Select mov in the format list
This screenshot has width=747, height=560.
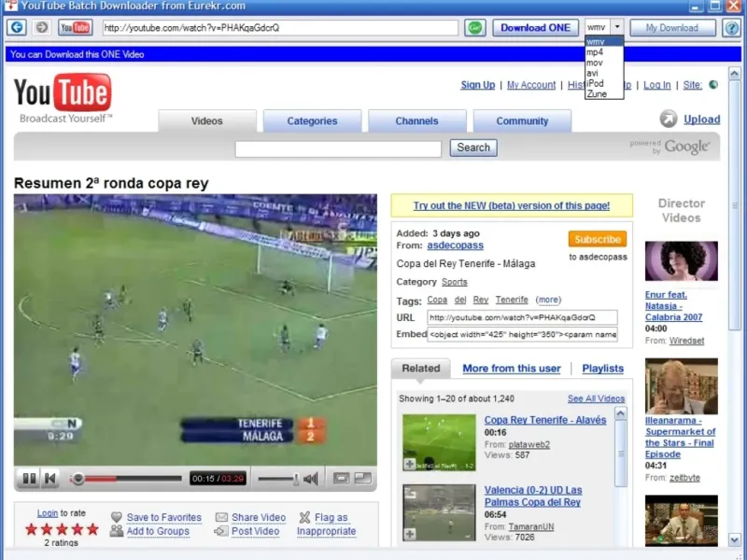[604, 63]
